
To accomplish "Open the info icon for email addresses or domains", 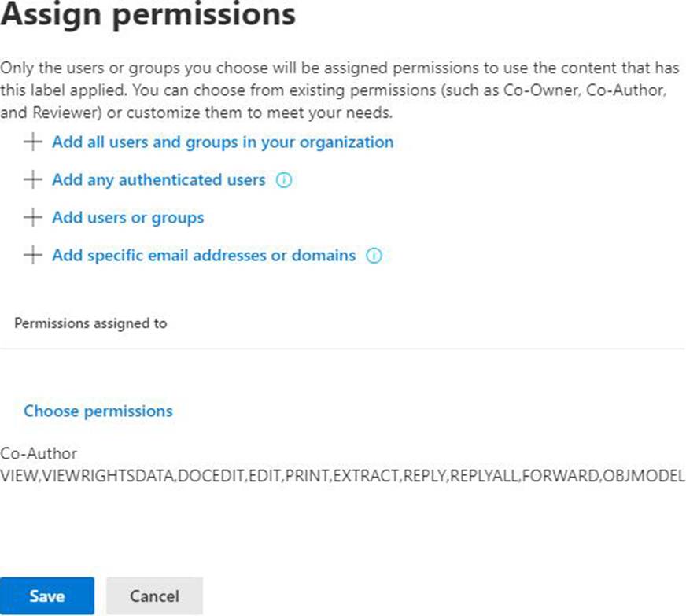I will click(374, 256).
